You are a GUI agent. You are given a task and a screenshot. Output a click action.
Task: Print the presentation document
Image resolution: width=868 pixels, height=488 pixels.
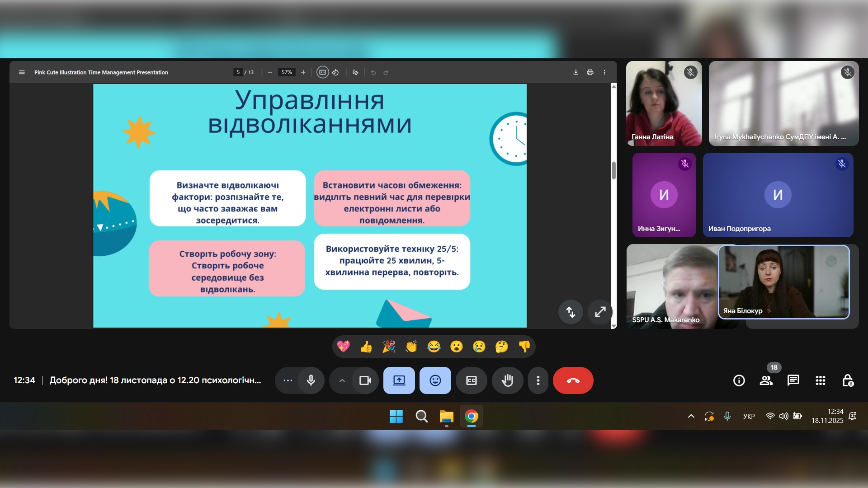[x=590, y=72]
